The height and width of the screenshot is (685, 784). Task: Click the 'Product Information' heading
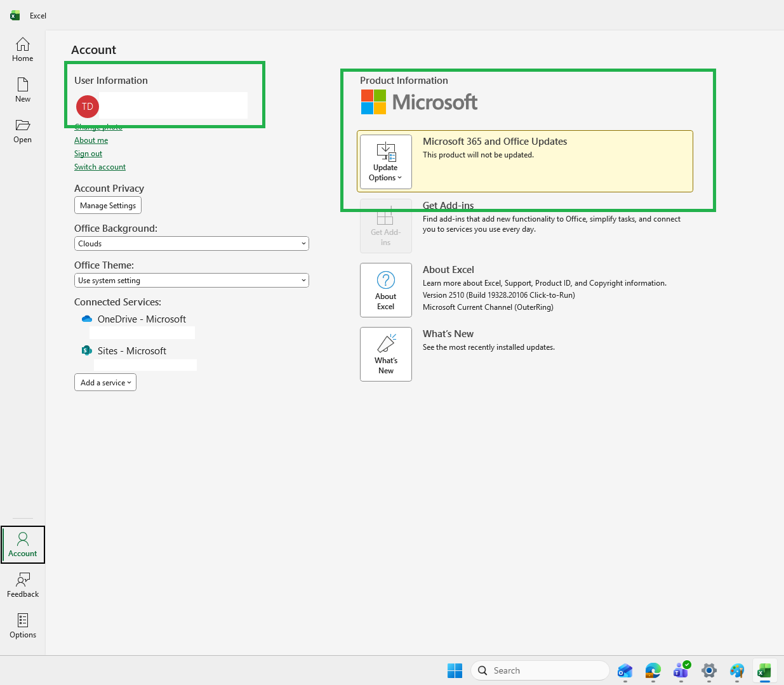pos(404,81)
